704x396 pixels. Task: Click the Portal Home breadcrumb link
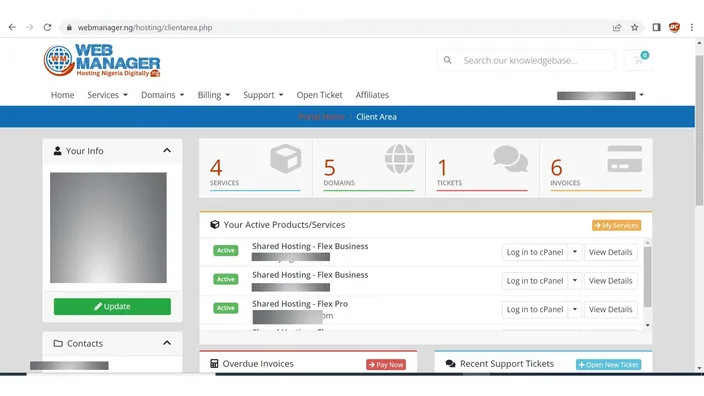[x=321, y=117]
